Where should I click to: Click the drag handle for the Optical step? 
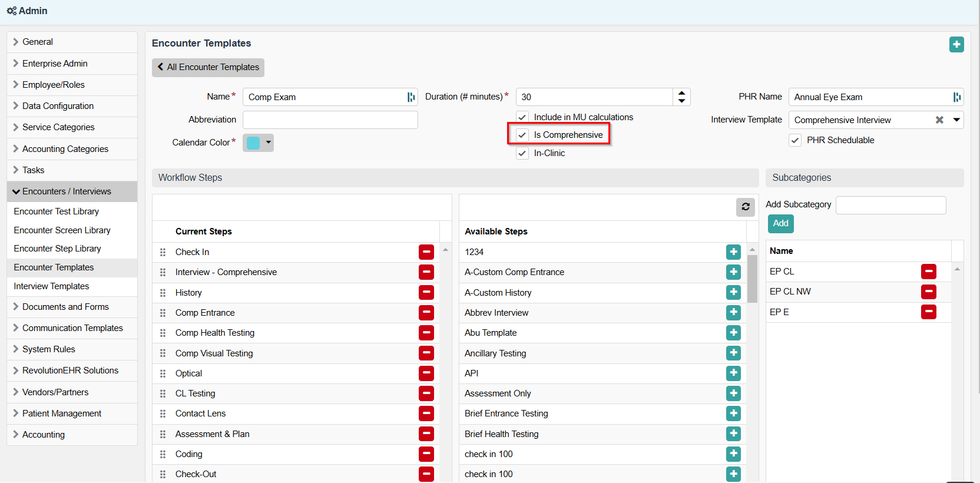163,373
